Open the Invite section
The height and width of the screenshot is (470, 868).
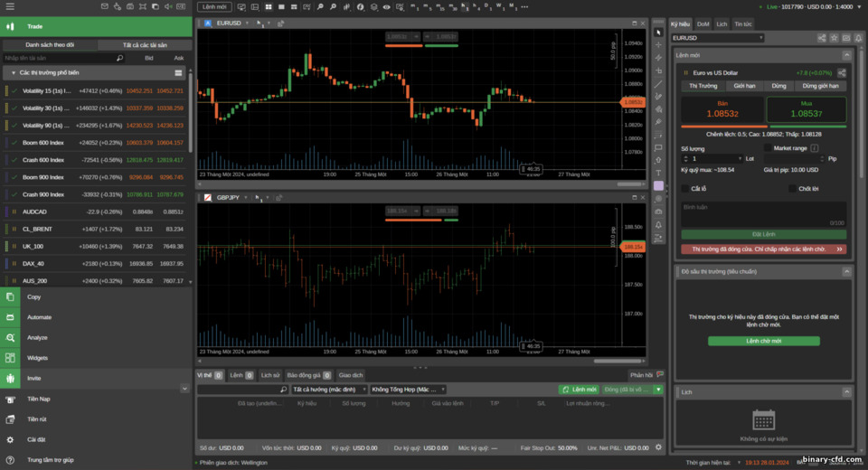coord(96,379)
